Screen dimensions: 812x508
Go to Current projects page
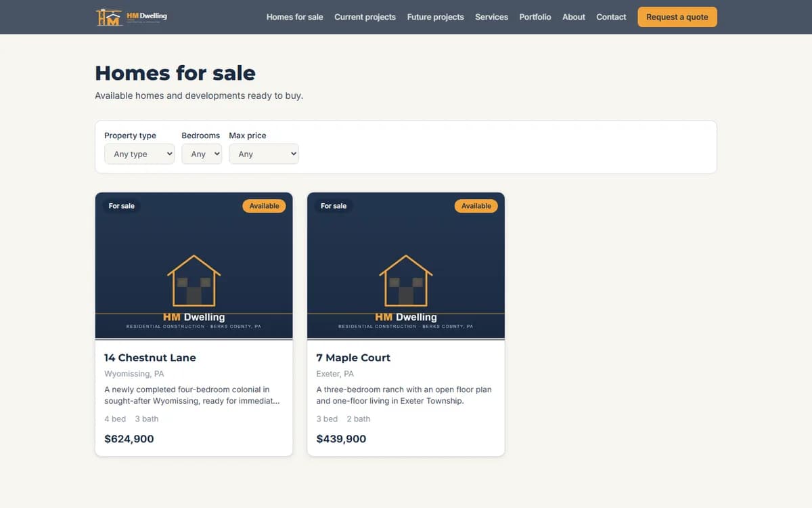(x=365, y=17)
